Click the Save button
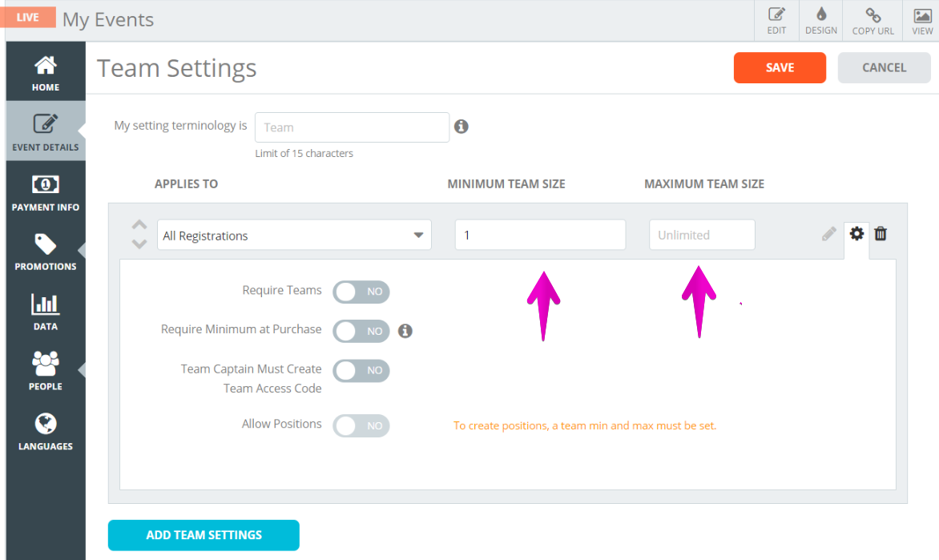Viewport: 939px width, 560px height. coord(780,67)
